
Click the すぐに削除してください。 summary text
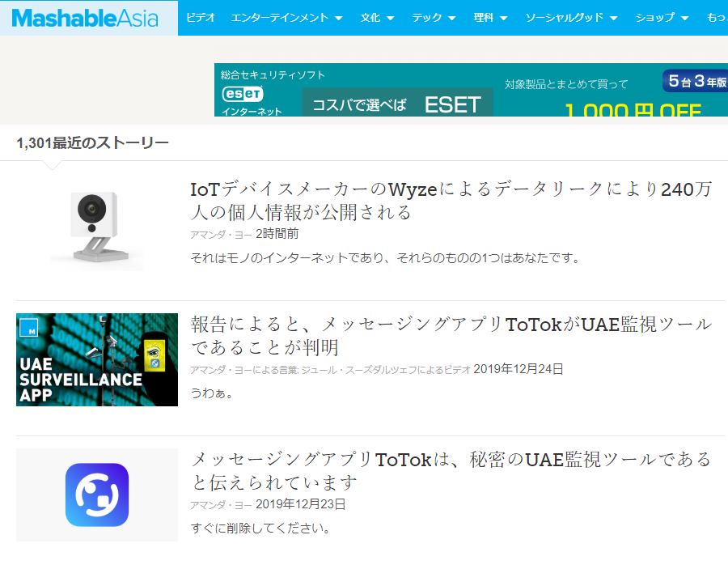point(260,529)
